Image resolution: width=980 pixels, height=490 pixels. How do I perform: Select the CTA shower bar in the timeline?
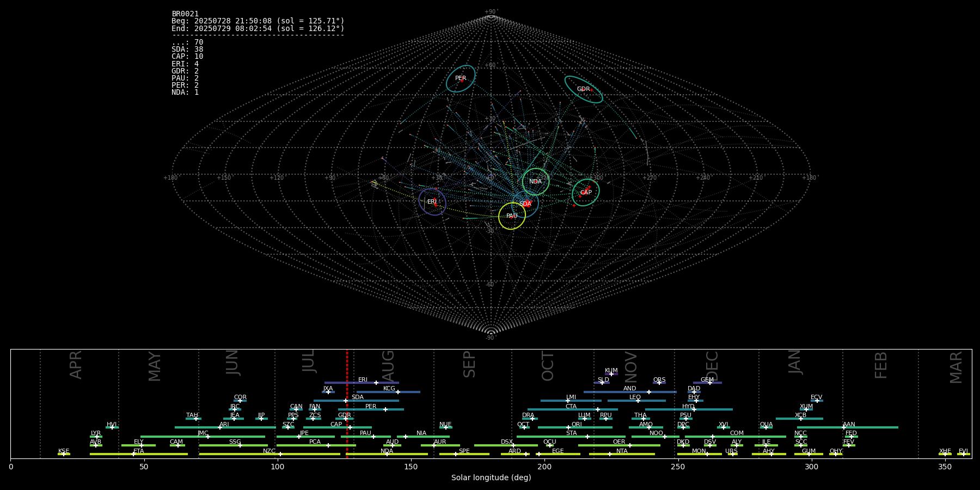pos(573,409)
